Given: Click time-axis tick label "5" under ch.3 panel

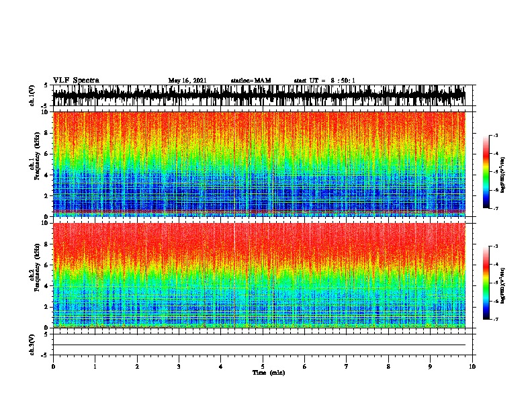Looking at the screenshot, I should (x=263, y=367).
